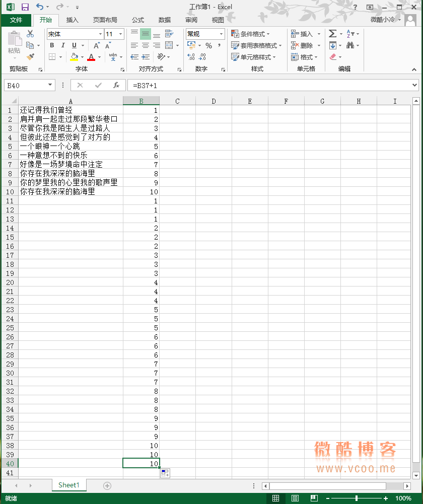
Task: Open the font name dropdown (宋体)
Action: coord(100,34)
